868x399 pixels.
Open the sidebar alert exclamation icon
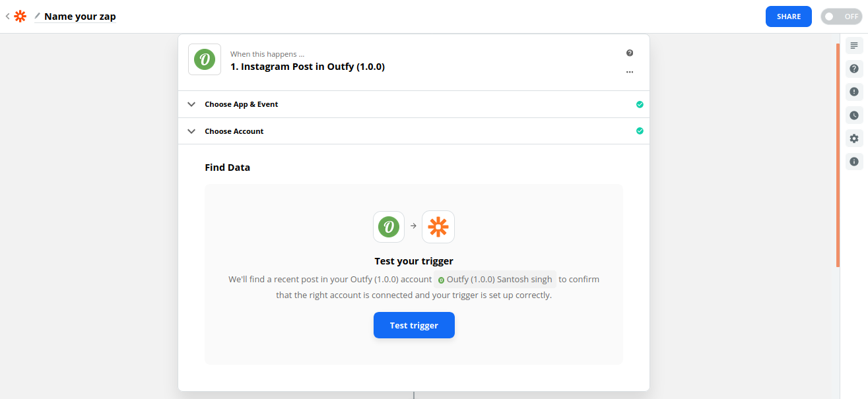pos(854,92)
